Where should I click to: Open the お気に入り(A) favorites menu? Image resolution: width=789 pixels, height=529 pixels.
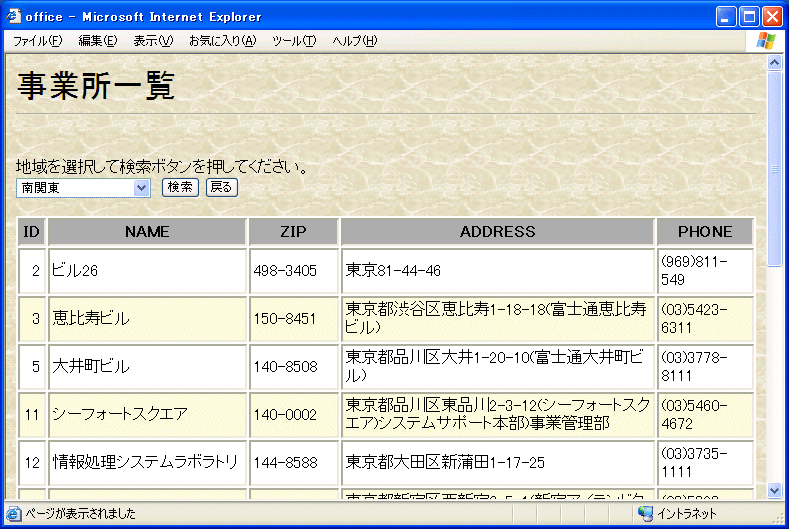[x=222, y=41]
